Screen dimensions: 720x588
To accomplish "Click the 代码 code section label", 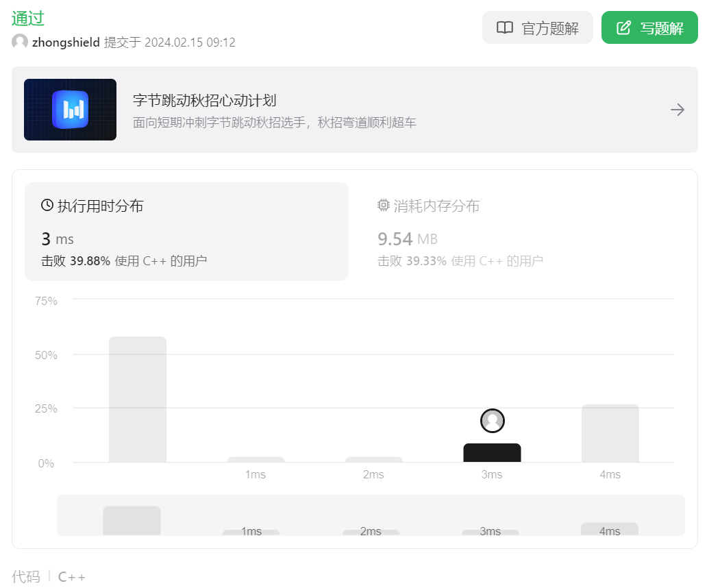I will 26,576.
